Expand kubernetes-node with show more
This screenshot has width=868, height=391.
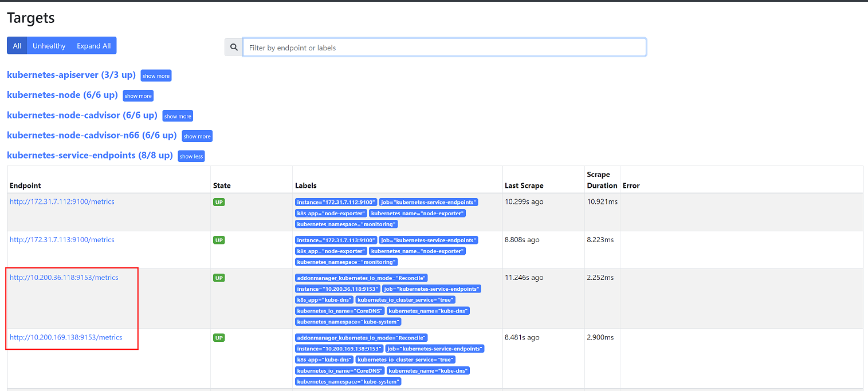(x=138, y=96)
